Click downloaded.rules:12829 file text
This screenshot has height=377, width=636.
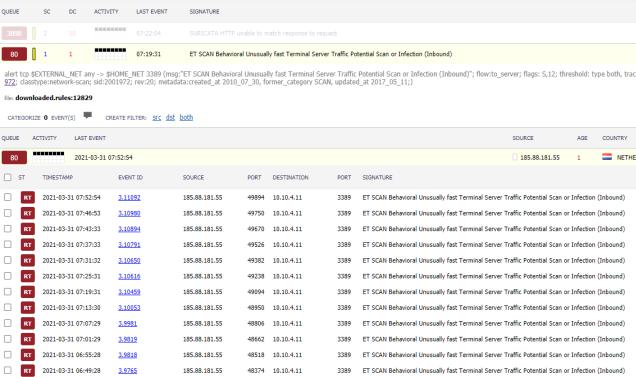54,98
